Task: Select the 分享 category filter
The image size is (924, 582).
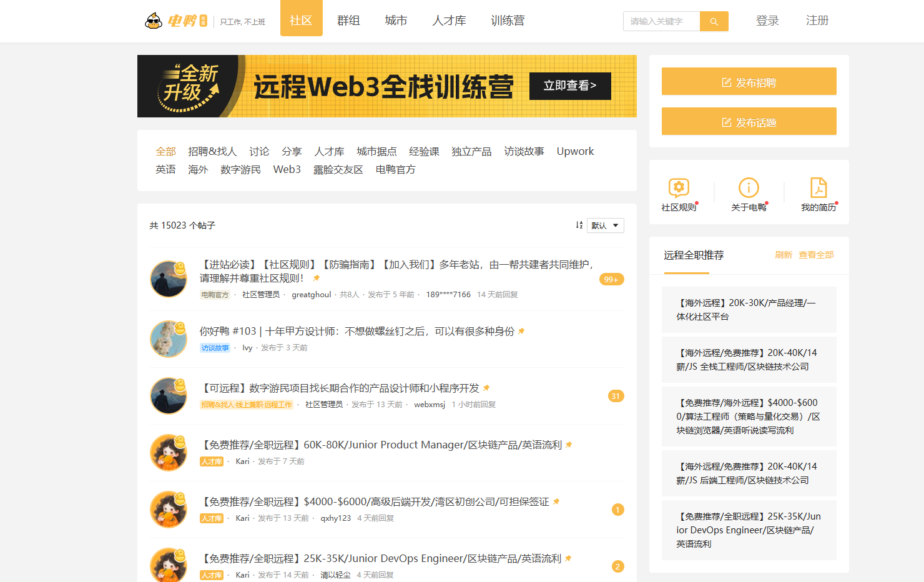Action: coord(292,151)
